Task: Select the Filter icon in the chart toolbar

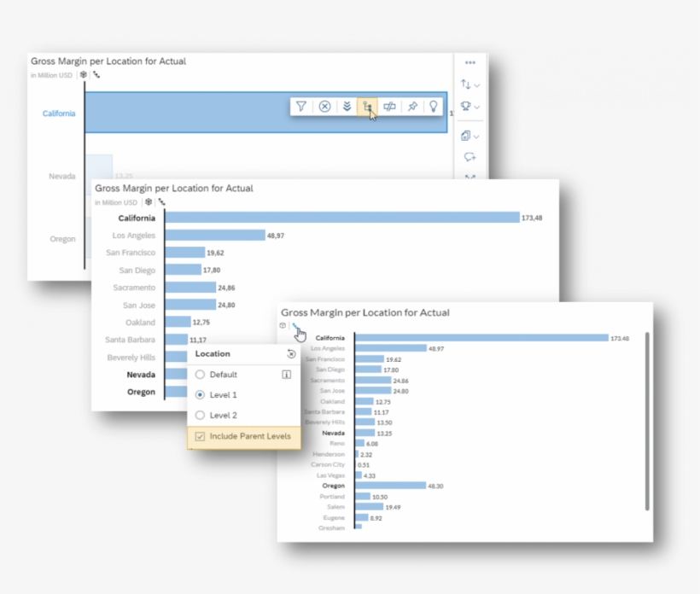Action: tap(303, 107)
